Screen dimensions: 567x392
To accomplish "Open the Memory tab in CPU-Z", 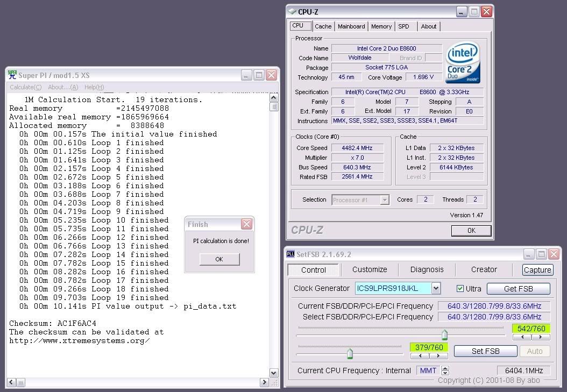I will 381,26.
